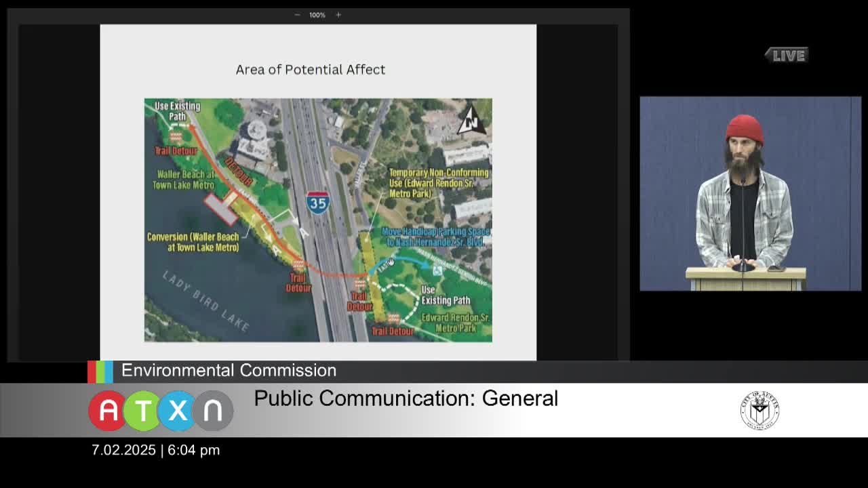Click the slide title Area of Potential Affect
868x488 pixels.
tap(310, 70)
